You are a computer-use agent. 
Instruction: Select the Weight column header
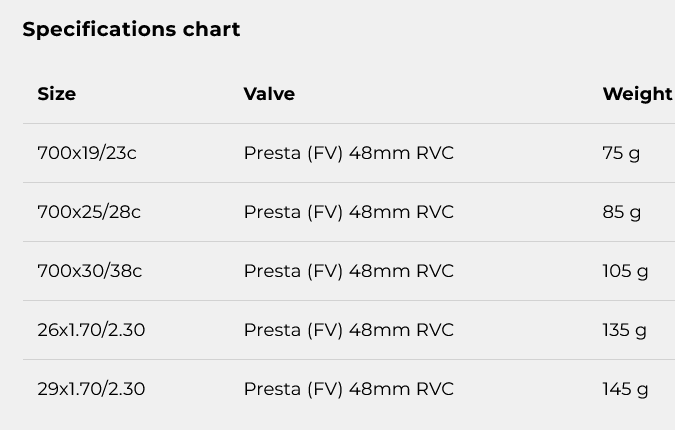(637, 94)
